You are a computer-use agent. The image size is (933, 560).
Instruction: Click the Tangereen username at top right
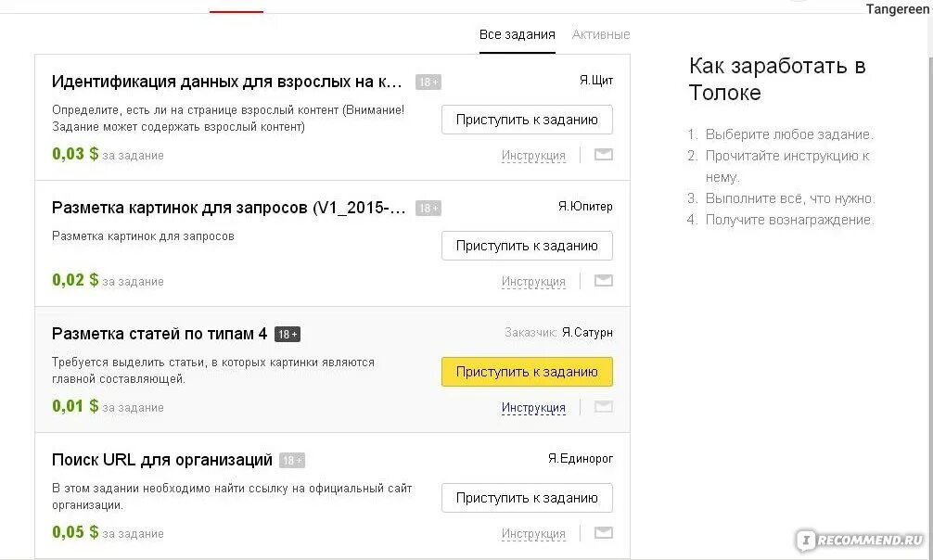click(897, 9)
